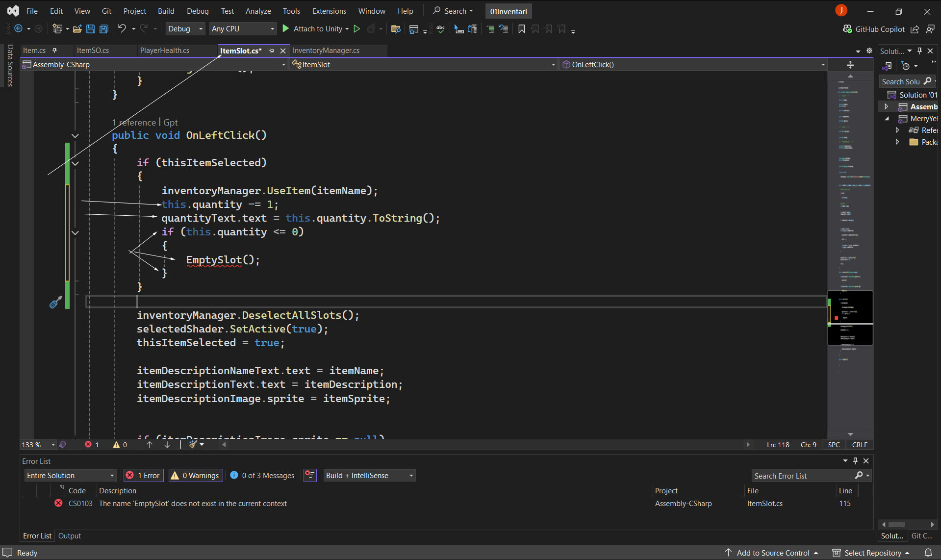This screenshot has height=560, width=941.
Task: Open the Build menu
Action: (x=166, y=11)
